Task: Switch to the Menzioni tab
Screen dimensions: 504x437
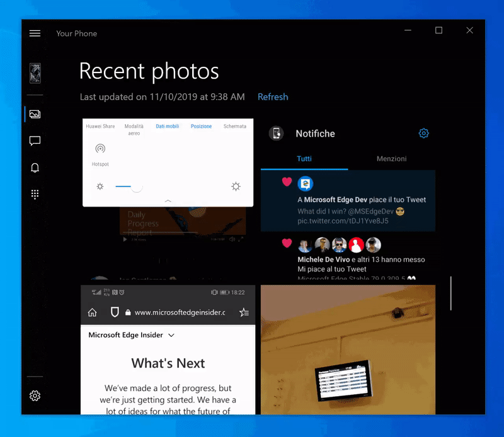Action: pyautogui.click(x=391, y=159)
